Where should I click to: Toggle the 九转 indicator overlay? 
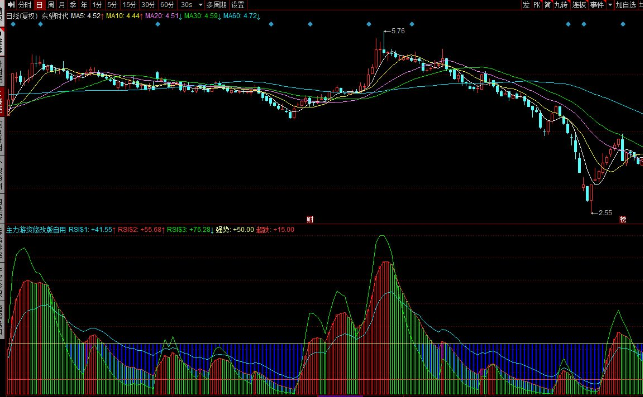(x=561, y=5)
